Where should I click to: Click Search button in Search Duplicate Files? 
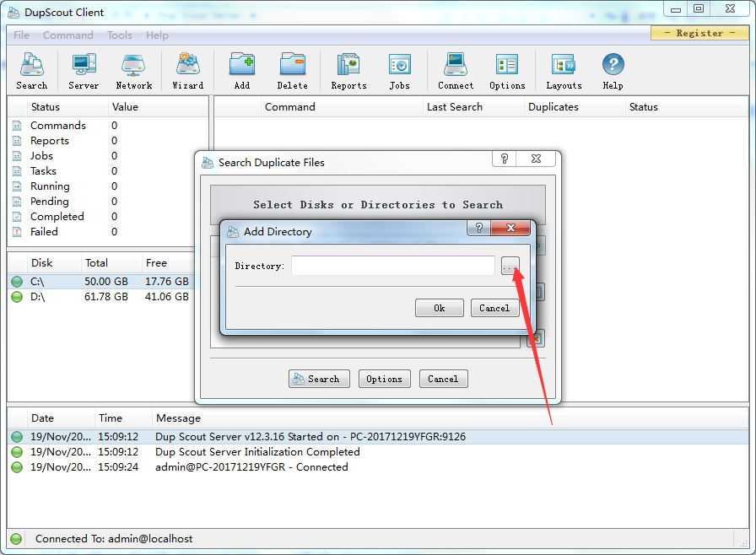pos(319,379)
